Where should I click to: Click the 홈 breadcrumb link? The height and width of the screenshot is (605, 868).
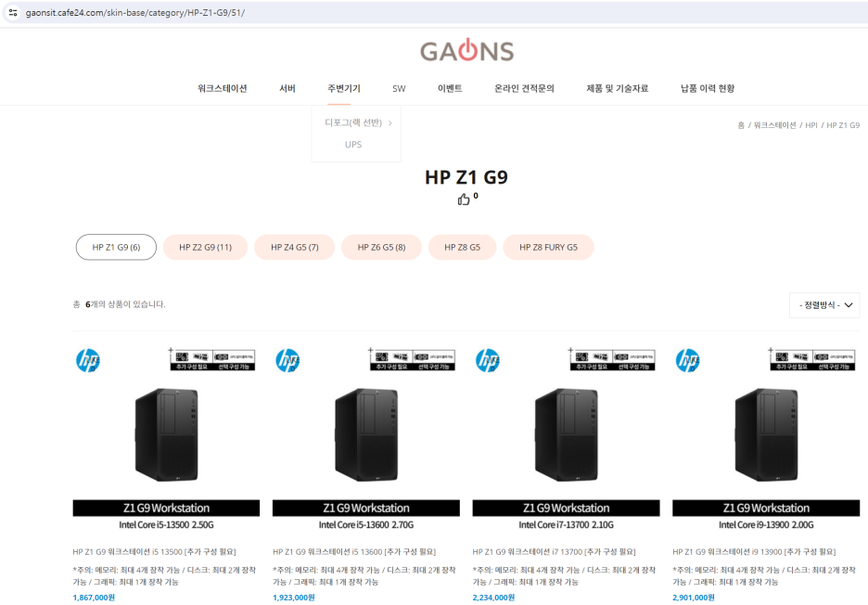pyautogui.click(x=741, y=126)
